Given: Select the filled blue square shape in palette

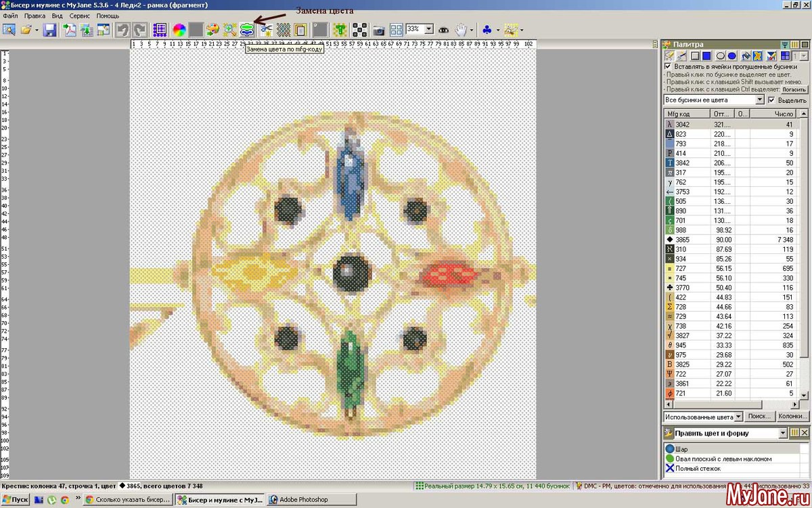Looking at the screenshot, I should coord(706,56).
